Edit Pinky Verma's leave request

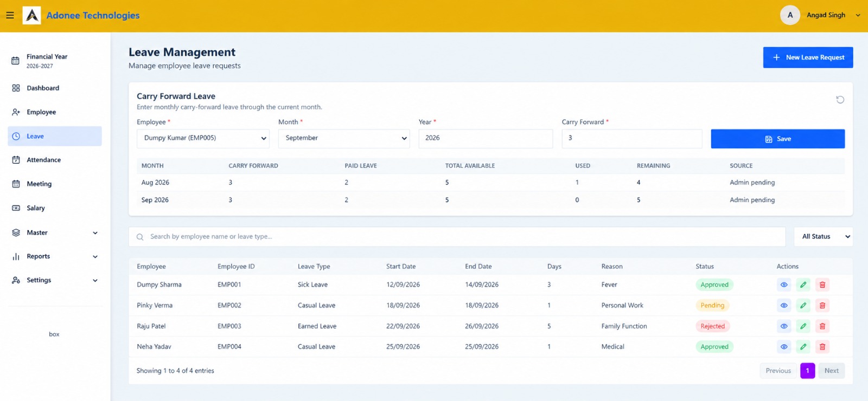click(803, 306)
